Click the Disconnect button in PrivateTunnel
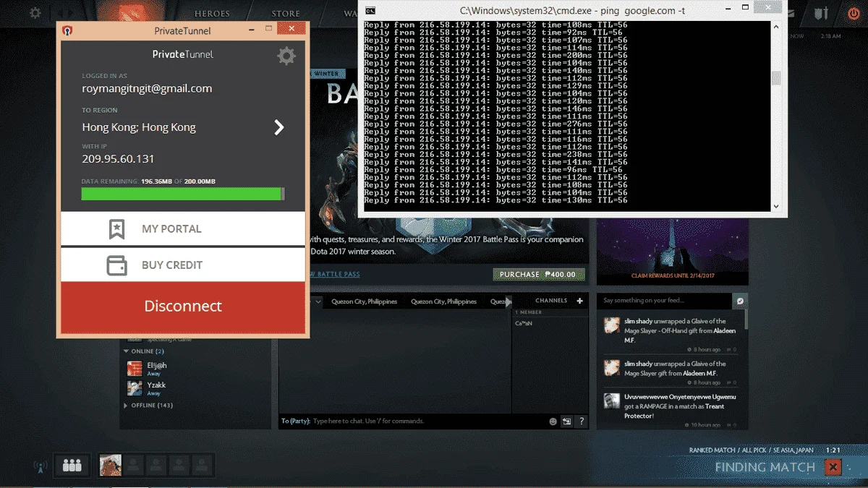The width and height of the screenshot is (868, 488). [x=183, y=307]
